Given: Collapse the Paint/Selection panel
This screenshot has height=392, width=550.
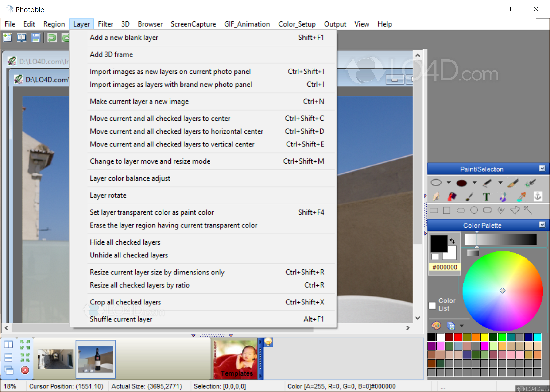Looking at the screenshot, I should pyautogui.click(x=542, y=169).
